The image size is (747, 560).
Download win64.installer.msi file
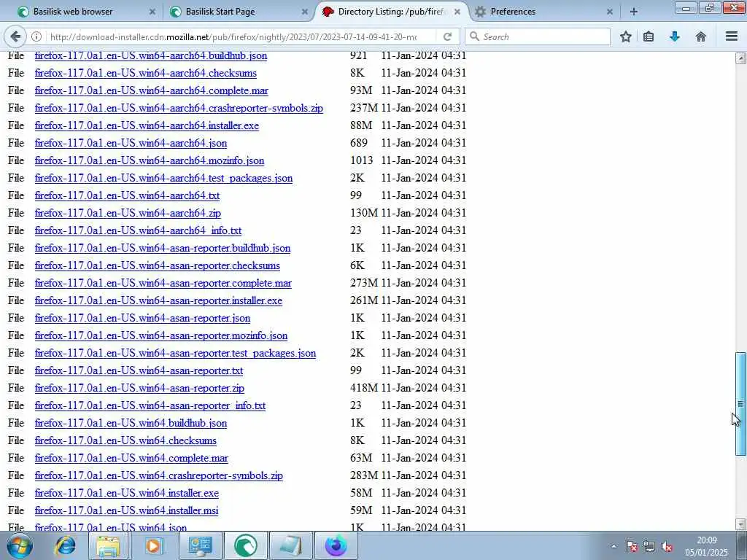[126, 510]
